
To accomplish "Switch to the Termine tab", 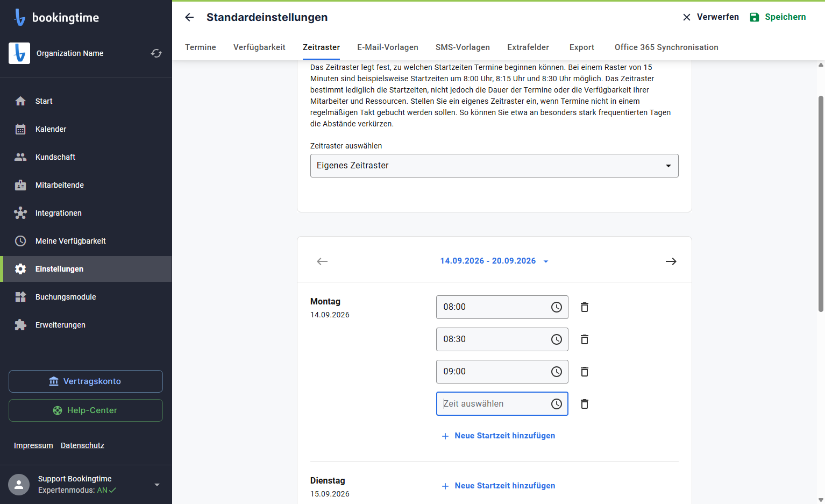I will coord(201,47).
